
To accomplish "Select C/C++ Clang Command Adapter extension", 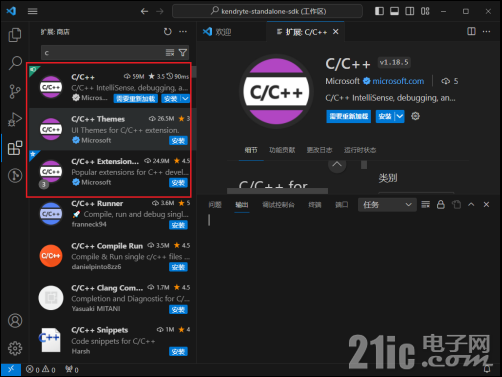I will click(x=113, y=298).
